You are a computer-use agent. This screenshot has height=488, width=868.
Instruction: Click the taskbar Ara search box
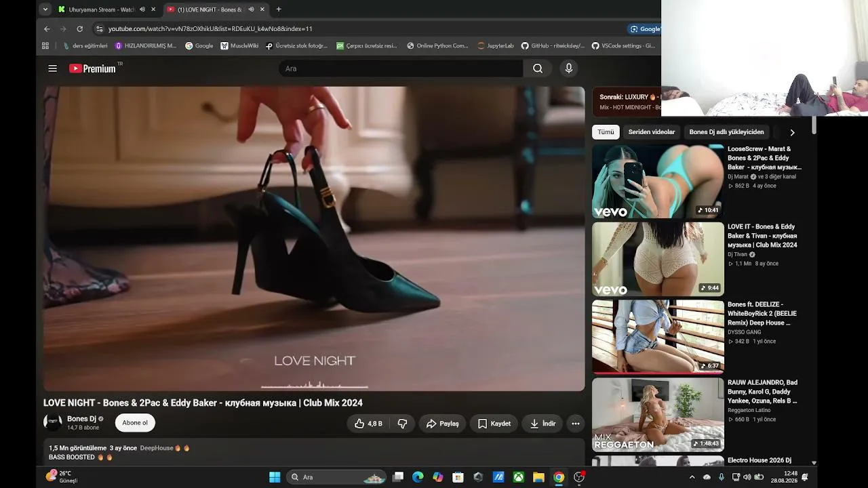(x=337, y=477)
